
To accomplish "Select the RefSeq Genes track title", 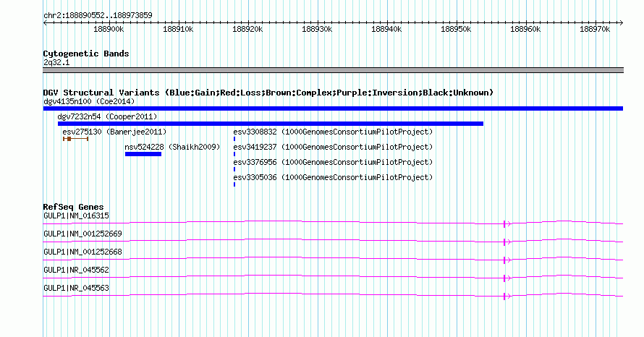I will click(74, 207).
